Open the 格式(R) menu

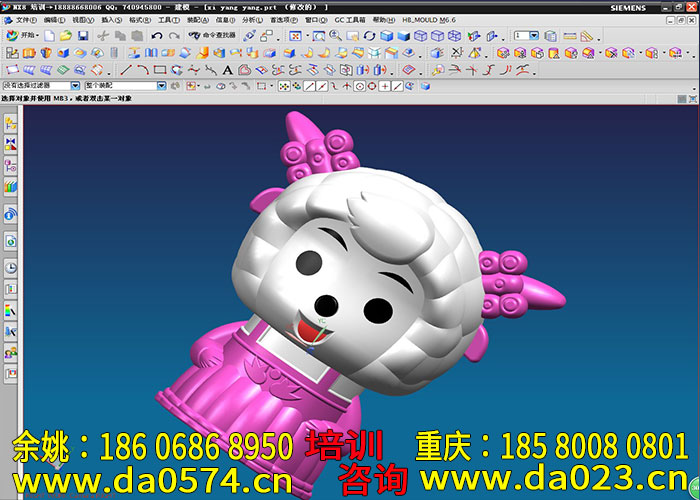point(140,20)
